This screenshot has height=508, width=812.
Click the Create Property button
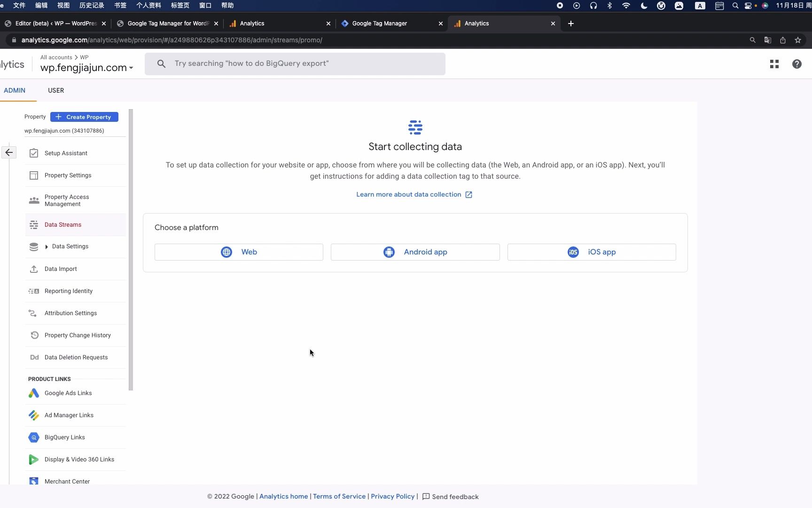click(84, 117)
